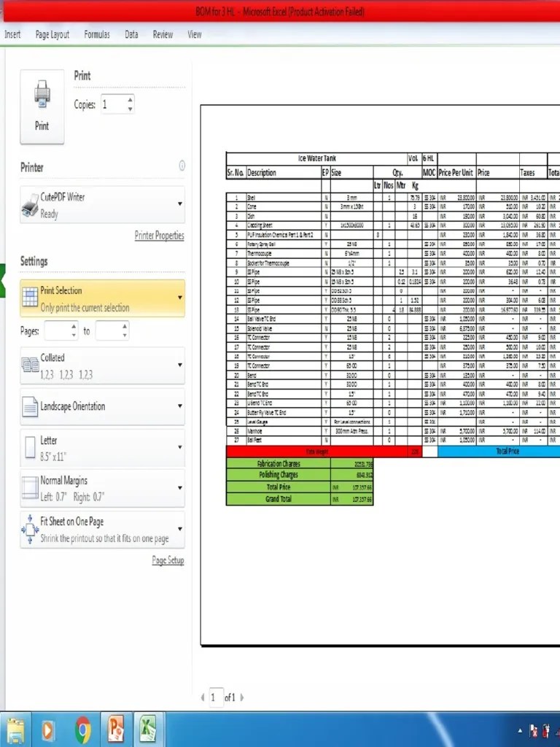This screenshot has height=747, width=560.
Task: Open the media player taskbar icon
Action: click(x=47, y=729)
